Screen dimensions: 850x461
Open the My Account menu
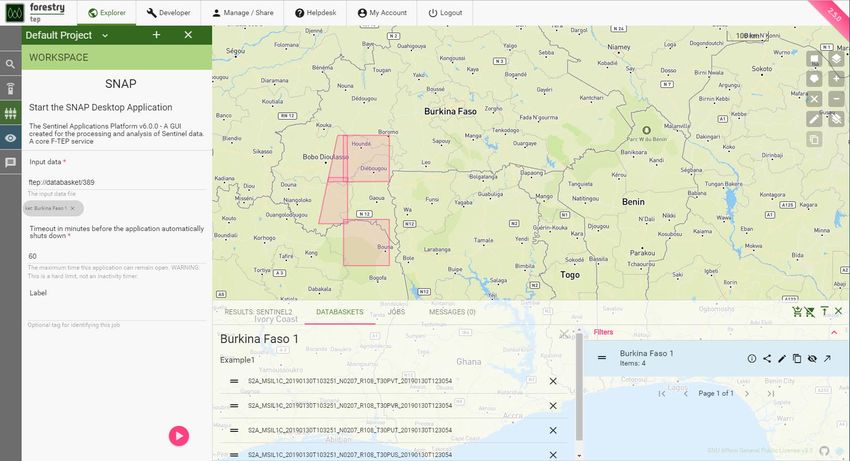click(x=382, y=12)
